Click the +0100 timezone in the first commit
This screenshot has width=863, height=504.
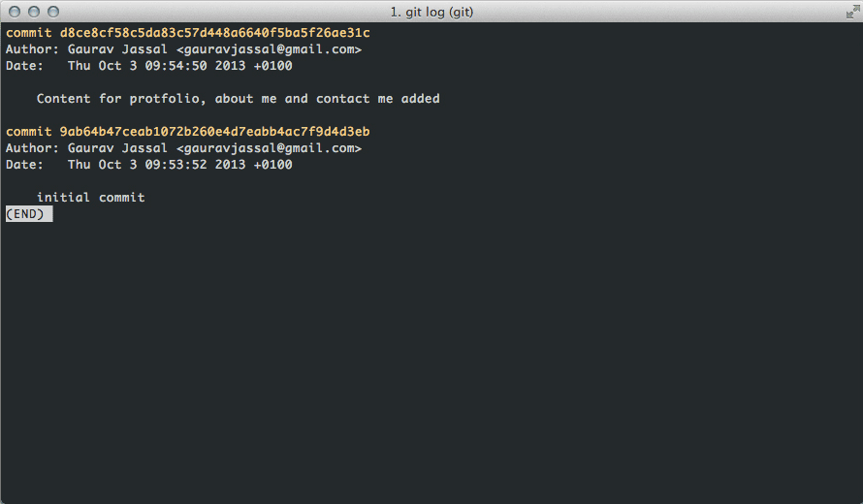(272, 66)
